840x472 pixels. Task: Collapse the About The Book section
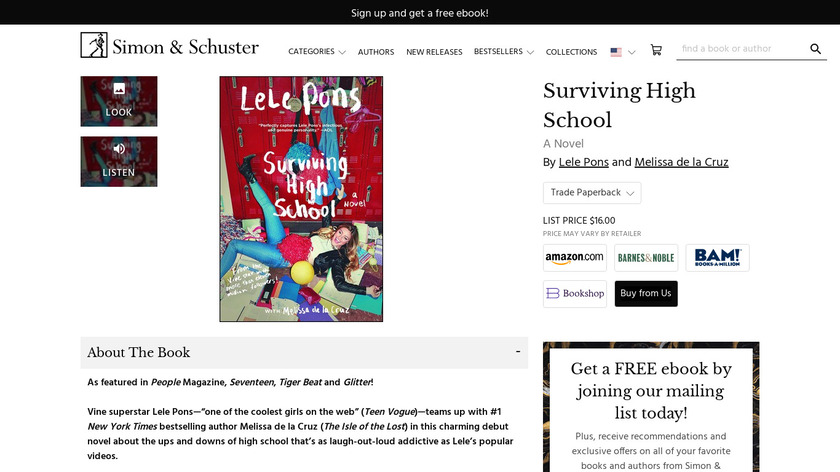pyautogui.click(x=518, y=351)
